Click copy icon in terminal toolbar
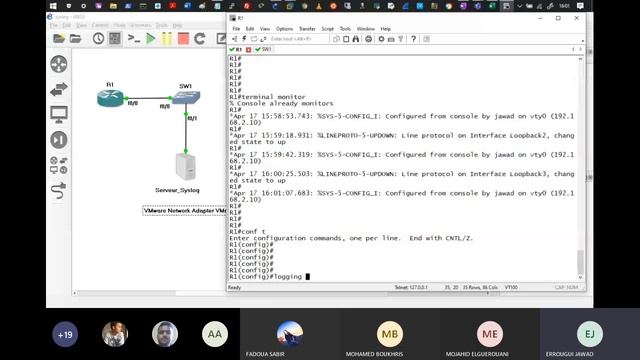This screenshot has width=640, height=360. (x=336, y=39)
